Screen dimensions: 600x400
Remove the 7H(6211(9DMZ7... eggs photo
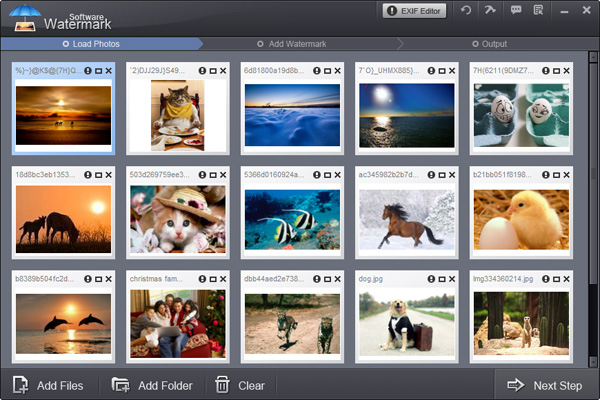[x=566, y=71]
